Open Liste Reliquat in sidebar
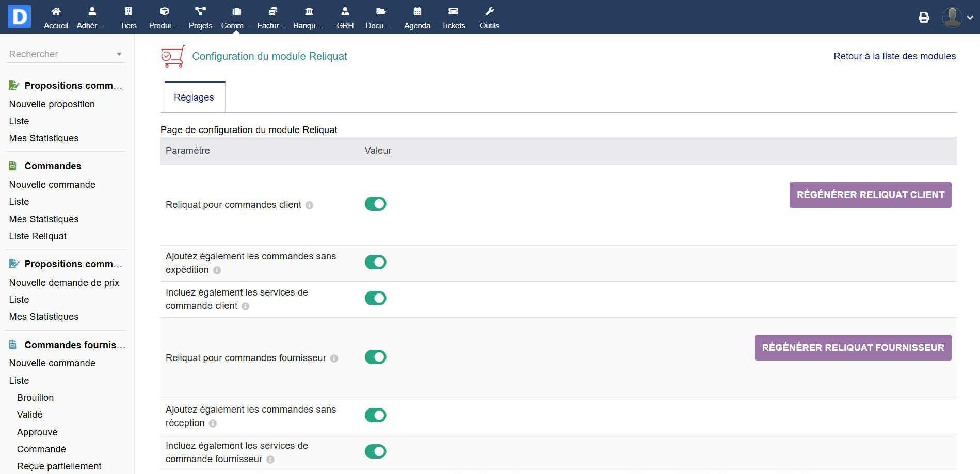 click(38, 236)
